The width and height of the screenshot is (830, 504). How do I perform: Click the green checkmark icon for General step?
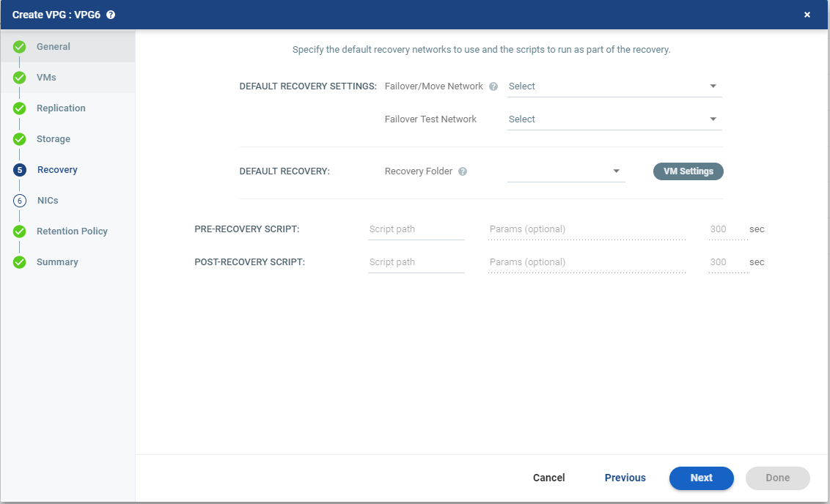coord(20,47)
